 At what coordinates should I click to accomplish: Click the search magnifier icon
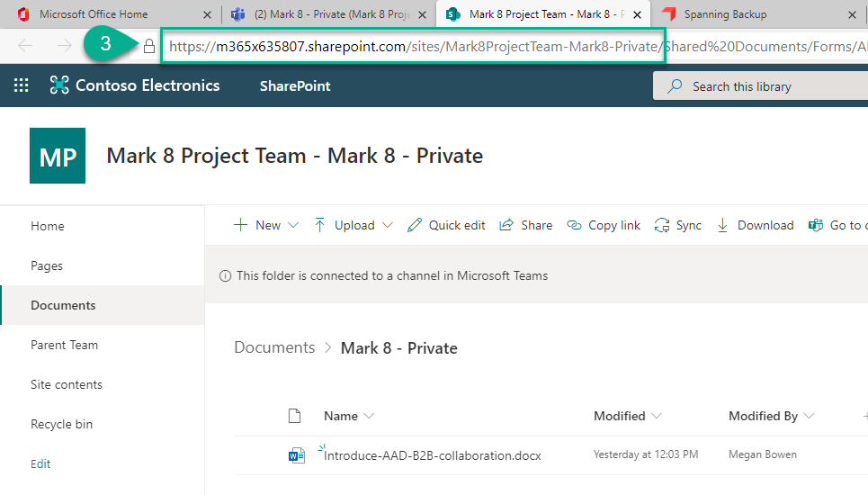(675, 86)
